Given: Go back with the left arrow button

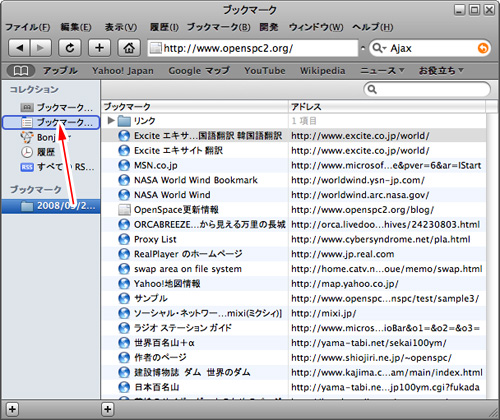Looking at the screenshot, I should click(x=19, y=48).
